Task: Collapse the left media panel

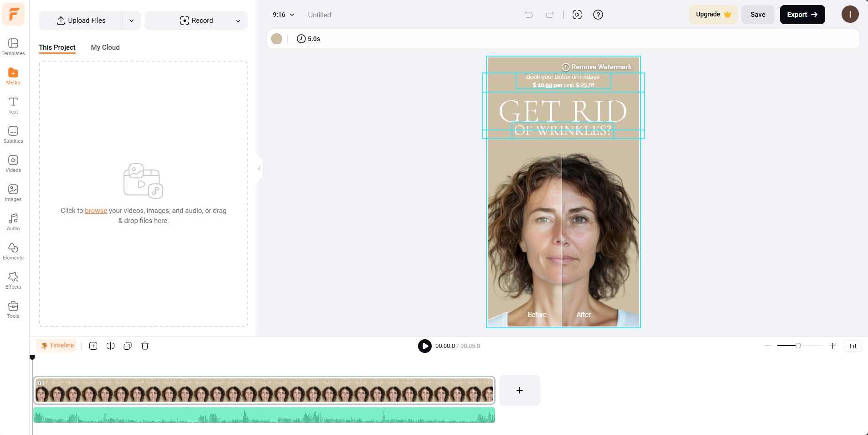Action: pyautogui.click(x=259, y=169)
